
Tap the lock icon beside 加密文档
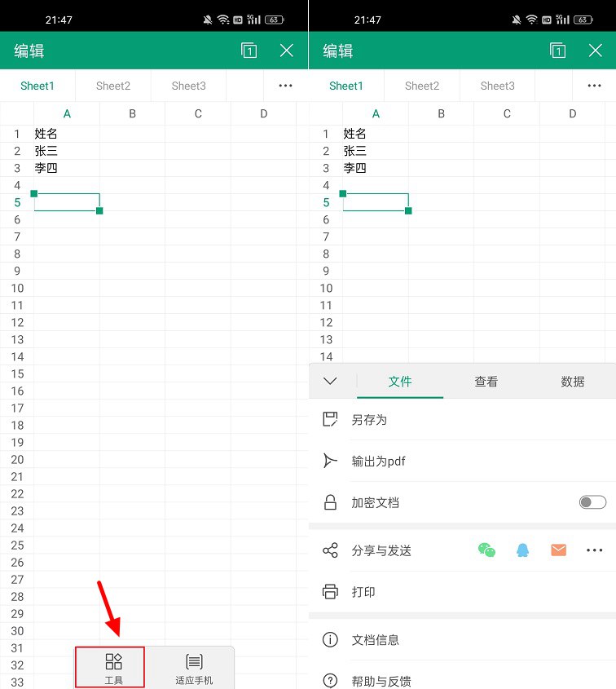click(x=330, y=502)
